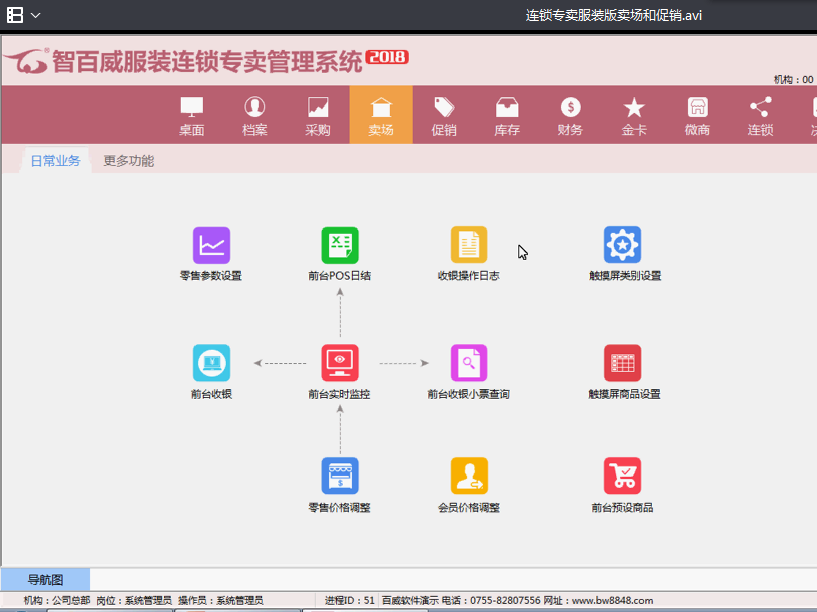
Task: Open 前台收银 (front desk cashier)
Action: pyautogui.click(x=211, y=363)
